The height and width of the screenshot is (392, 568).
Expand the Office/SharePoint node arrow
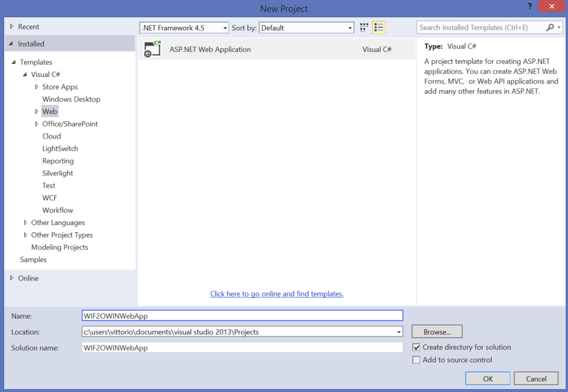[36, 124]
